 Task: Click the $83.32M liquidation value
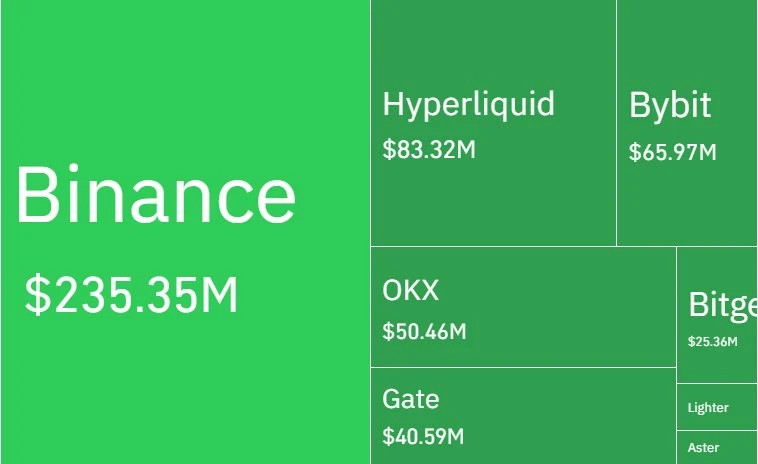tap(429, 149)
